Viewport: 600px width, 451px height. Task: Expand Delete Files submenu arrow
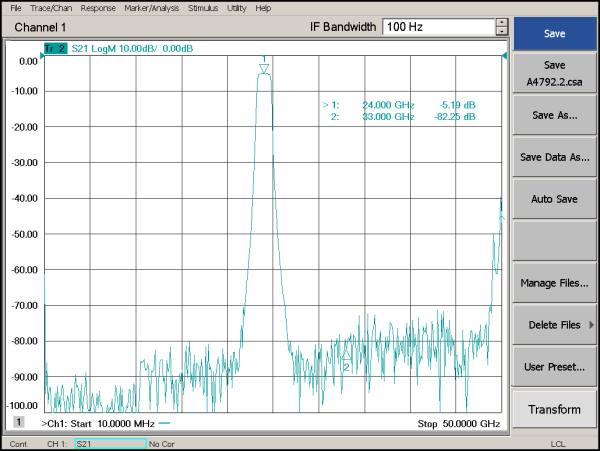[591, 325]
